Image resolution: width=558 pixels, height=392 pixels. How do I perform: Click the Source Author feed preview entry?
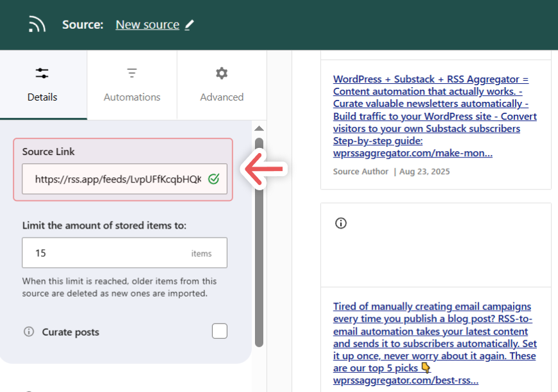click(361, 171)
